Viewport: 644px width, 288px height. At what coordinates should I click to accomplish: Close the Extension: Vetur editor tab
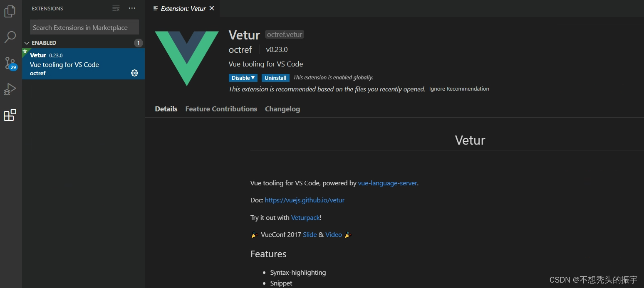(x=212, y=8)
